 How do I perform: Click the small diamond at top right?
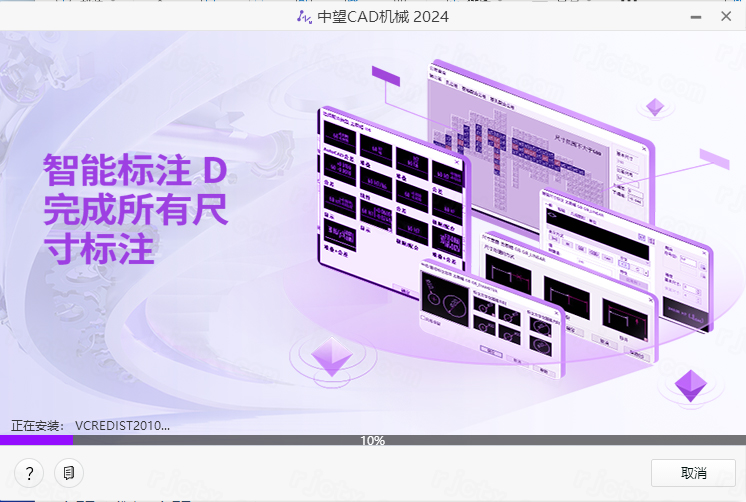[x=655, y=106]
